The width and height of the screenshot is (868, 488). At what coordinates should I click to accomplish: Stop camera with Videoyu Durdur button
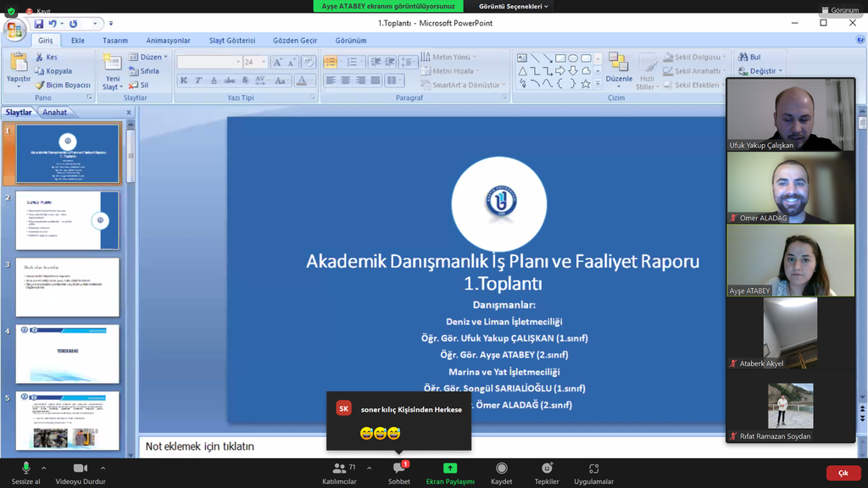tap(81, 474)
